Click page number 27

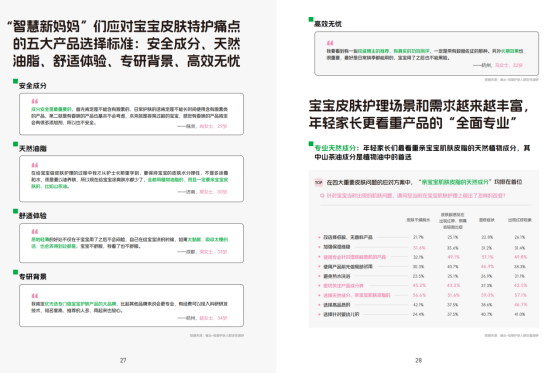coord(123,360)
